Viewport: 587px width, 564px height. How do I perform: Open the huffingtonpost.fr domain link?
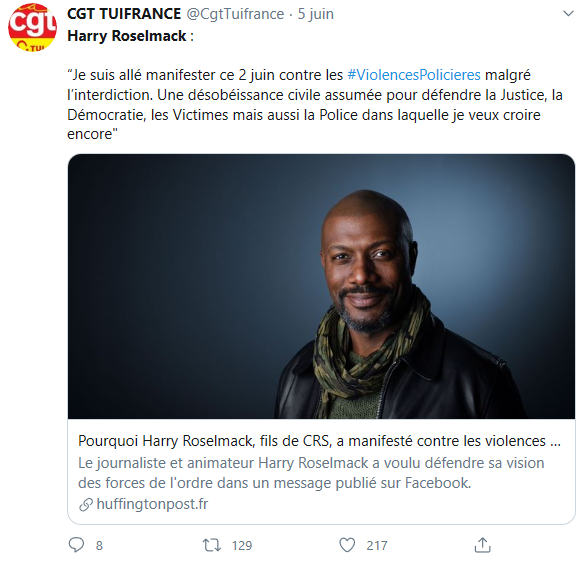point(152,504)
